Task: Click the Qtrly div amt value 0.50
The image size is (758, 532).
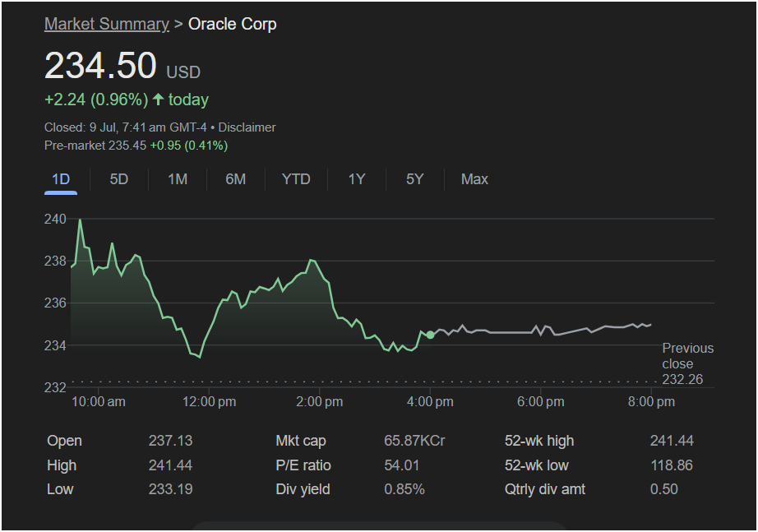Action: (664, 489)
